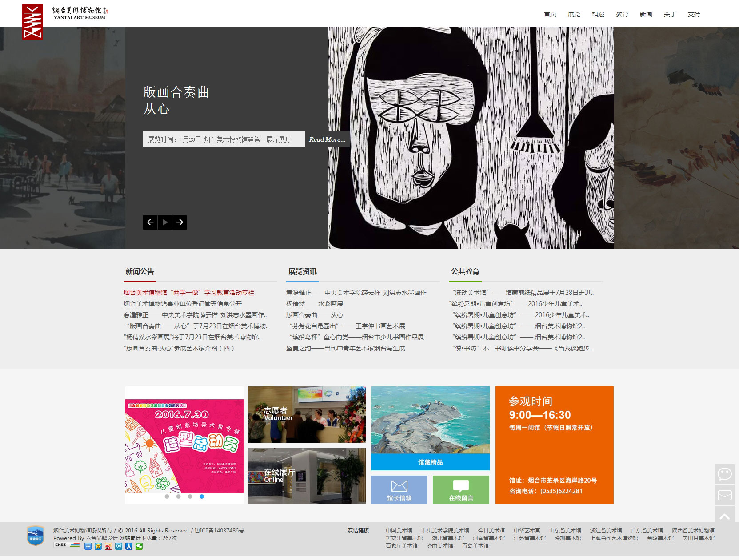This screenshot has width=739, height=560.
Task: Open the 馆藏 menu item
Action: (x=598, y=14)
